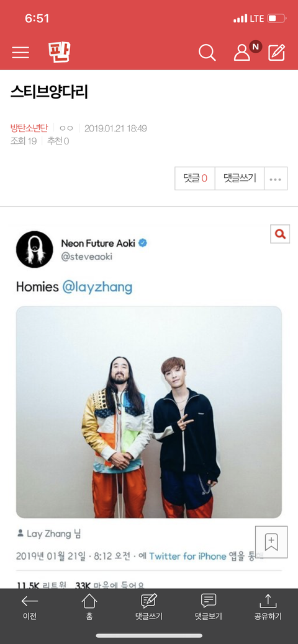The height and width of the screenshot is (644, 298).
Task: Open the 방탄소년단 category link
Action: pyautogui.click(x=29, y=128)
